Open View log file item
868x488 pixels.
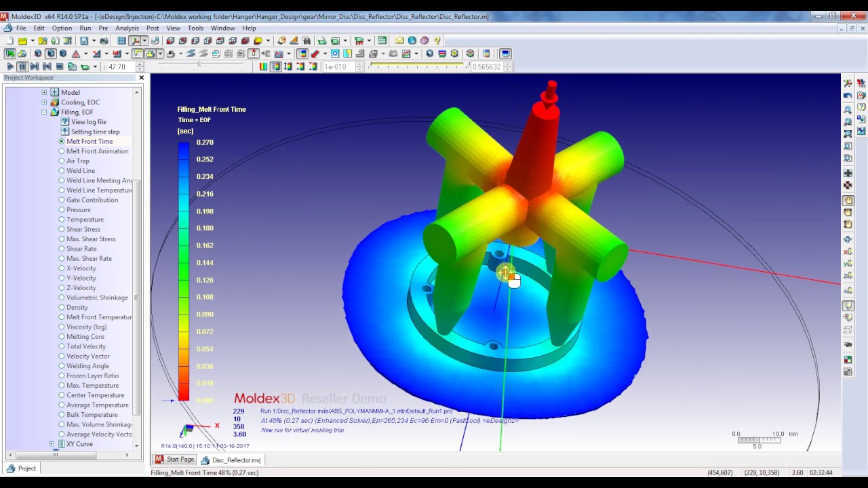click(x=89, y=122)
